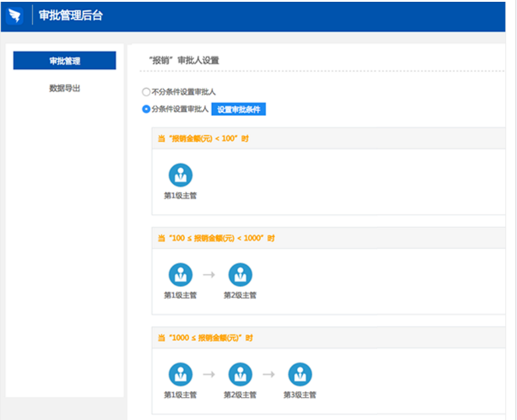The width and height of the screenshot is (517, 420).
Task: Click the 第3级主管 avatar in the third condition block
Action: tap(300, 373)
